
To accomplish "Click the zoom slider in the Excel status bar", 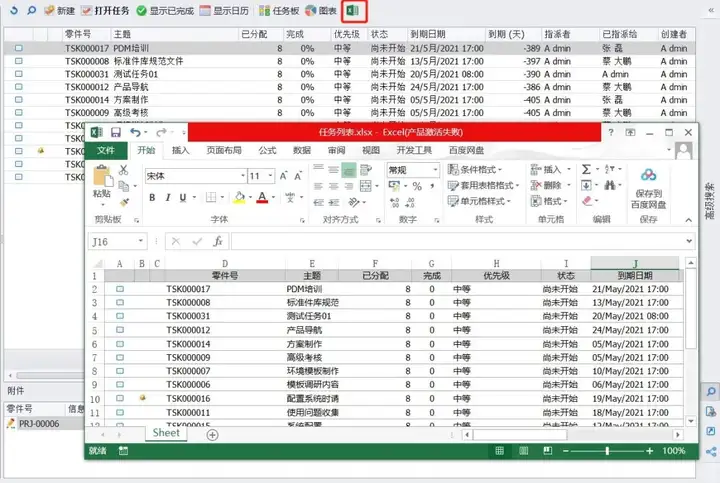I will click(x=607, y=451).
